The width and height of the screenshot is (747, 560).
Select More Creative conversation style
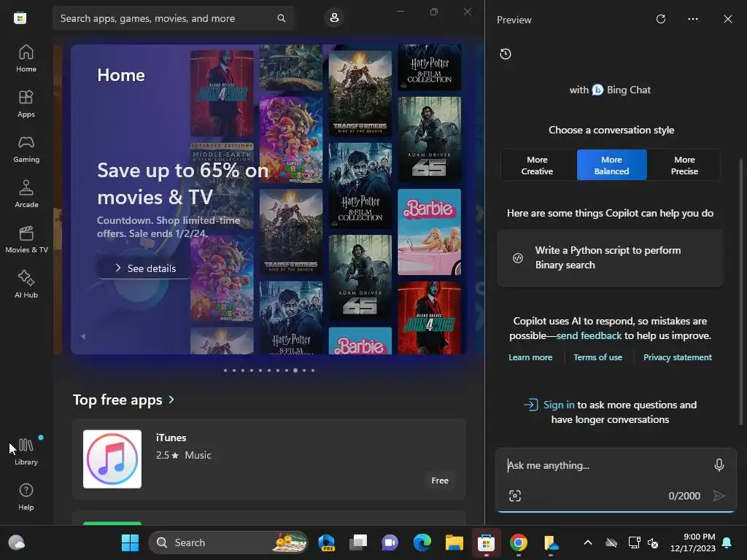tap(538, 166)
